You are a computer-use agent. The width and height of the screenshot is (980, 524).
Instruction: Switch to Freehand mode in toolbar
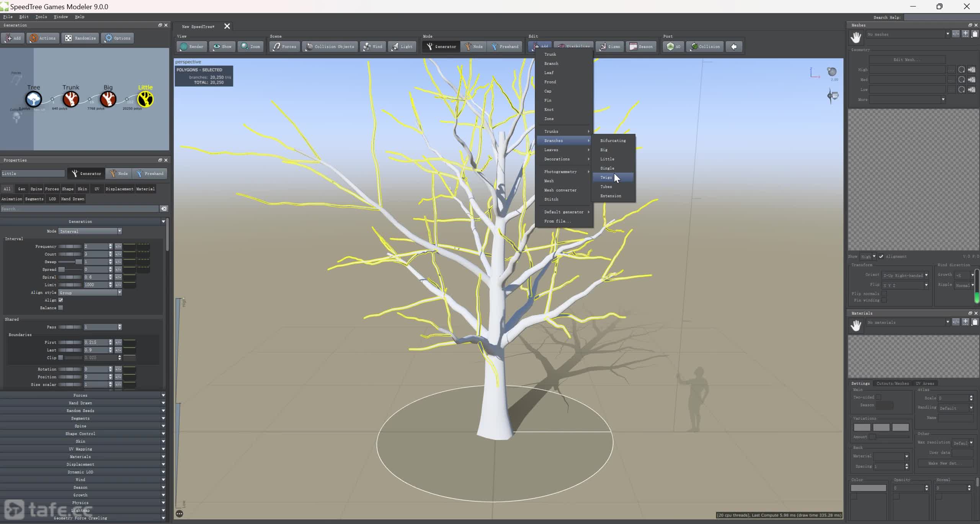pyautogui.click(x=505, y=47)
